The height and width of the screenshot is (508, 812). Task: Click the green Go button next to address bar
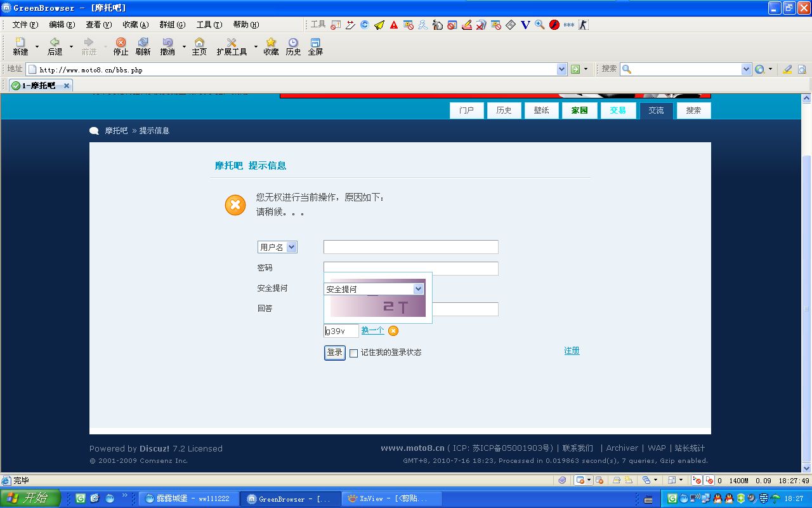(575, 69)
